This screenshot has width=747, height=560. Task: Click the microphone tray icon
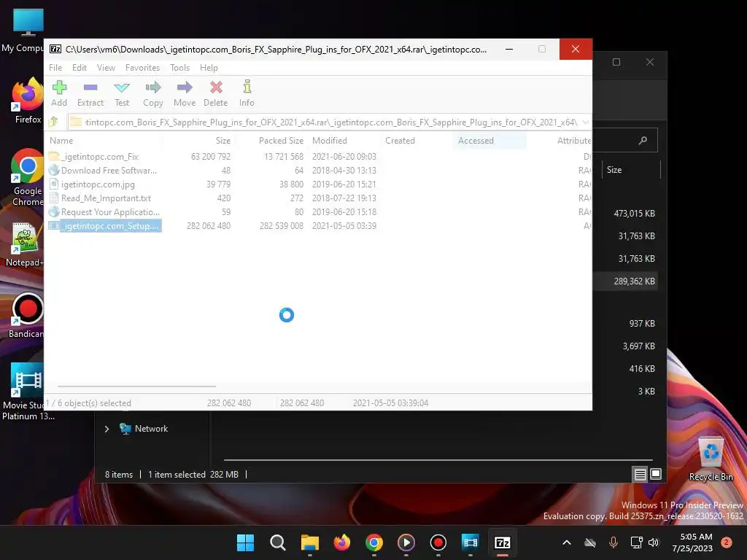[614, 542]
